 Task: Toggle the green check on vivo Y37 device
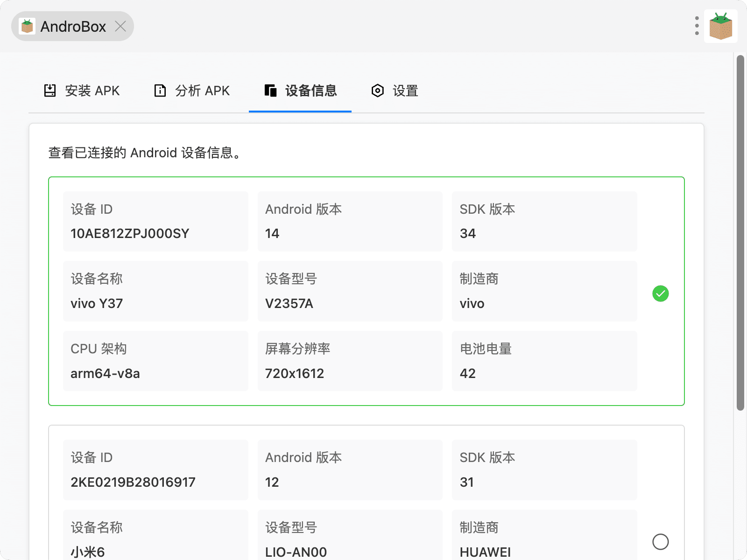[661, 294]
